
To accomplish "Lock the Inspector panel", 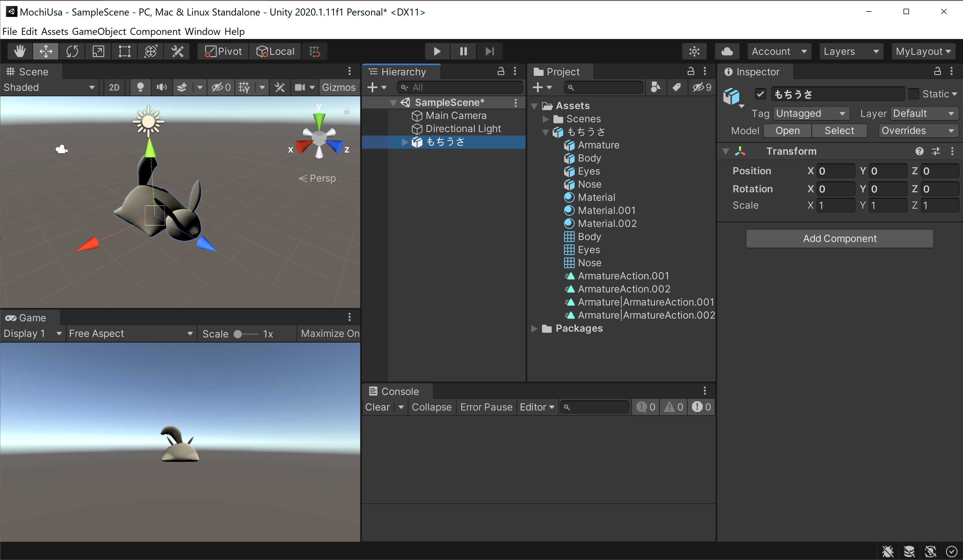I will 937,71.
